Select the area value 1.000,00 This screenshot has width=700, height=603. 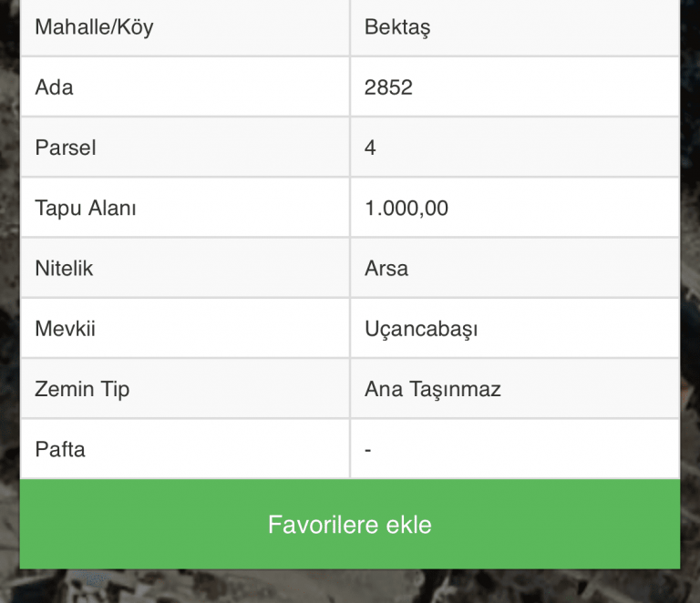click(x=407, y=209)
